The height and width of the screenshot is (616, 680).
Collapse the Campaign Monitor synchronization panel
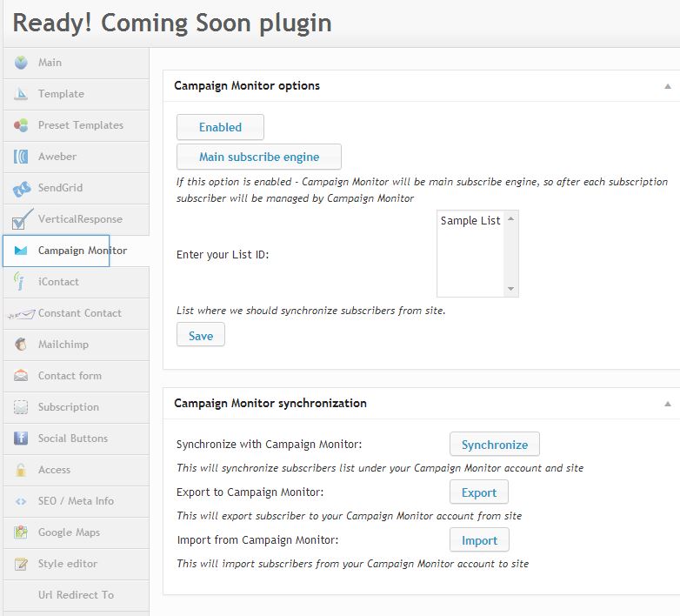[x=668, y=404]
